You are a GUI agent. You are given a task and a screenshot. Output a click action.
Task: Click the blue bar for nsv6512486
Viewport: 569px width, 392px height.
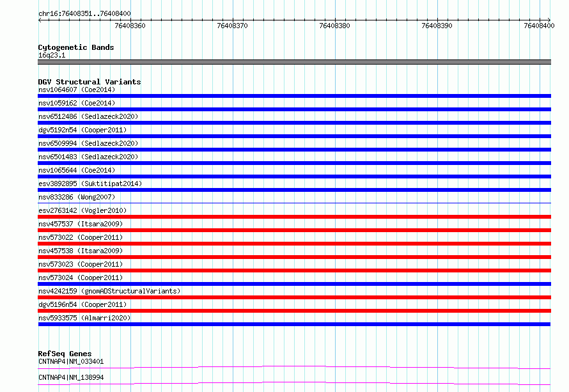click(294, 123)
